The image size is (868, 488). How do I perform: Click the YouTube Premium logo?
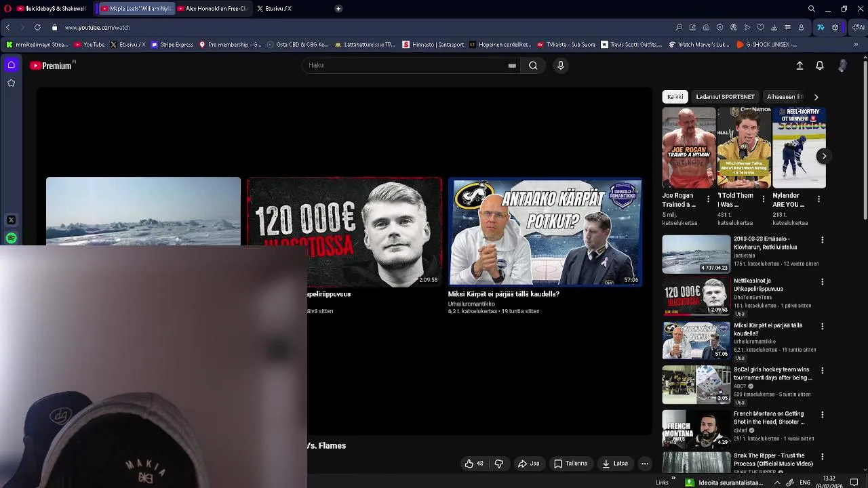tap(51, 66)
